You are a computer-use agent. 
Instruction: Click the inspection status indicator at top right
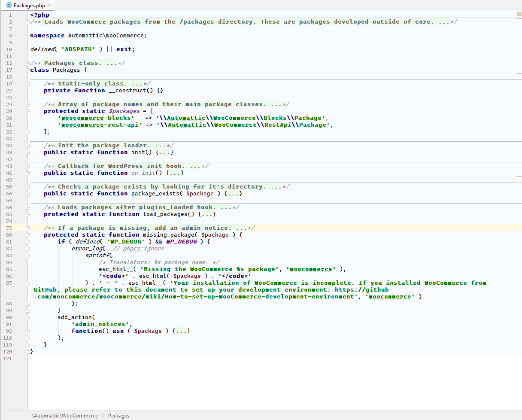(x=519, y=15)
